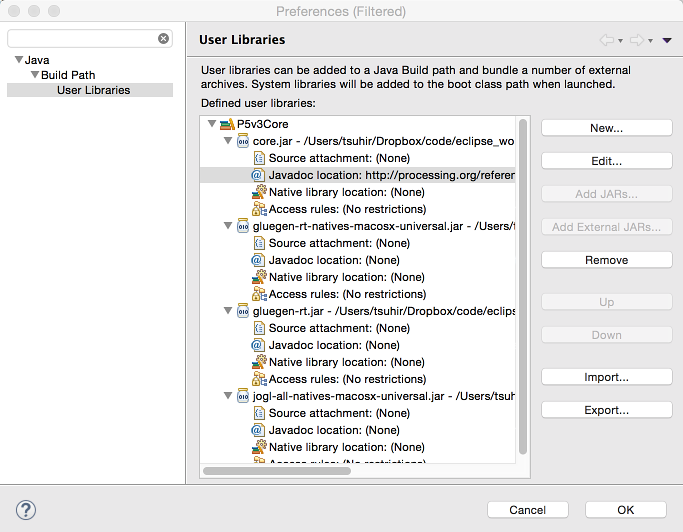
Task: Click core.jar's Access rules icon
Action: pos(259,209)
